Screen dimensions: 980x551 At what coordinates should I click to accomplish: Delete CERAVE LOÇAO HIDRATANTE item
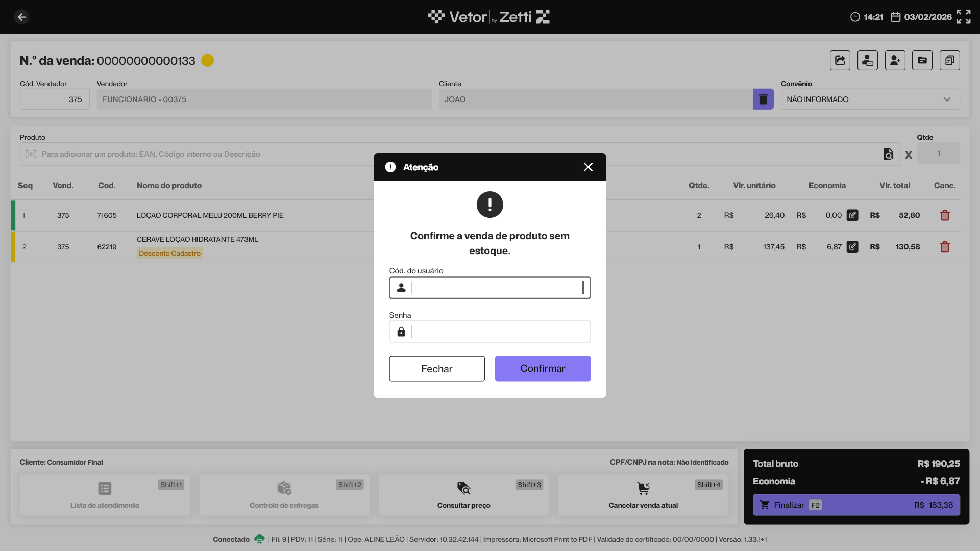tap(944, 247)
